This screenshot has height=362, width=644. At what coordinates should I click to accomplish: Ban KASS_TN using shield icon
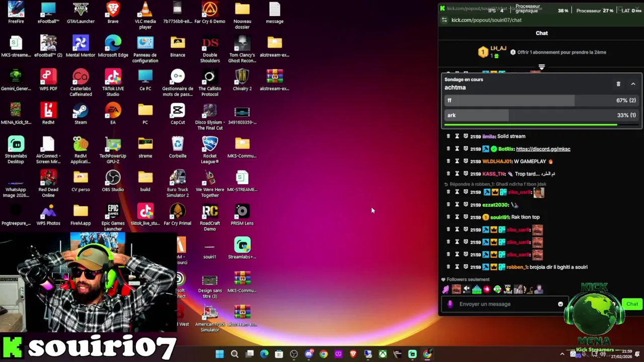(x=465, y=174)
